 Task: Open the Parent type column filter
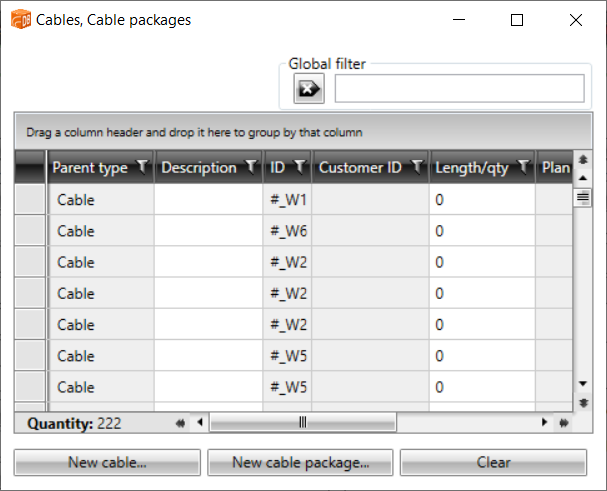click(142, 167)
